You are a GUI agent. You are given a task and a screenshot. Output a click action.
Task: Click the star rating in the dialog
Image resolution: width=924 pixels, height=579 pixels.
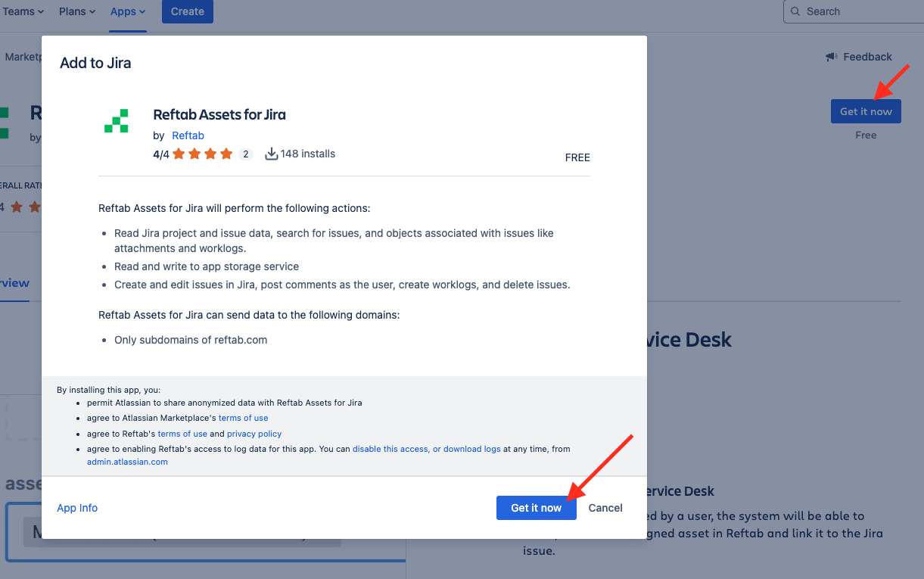point(202,154)
